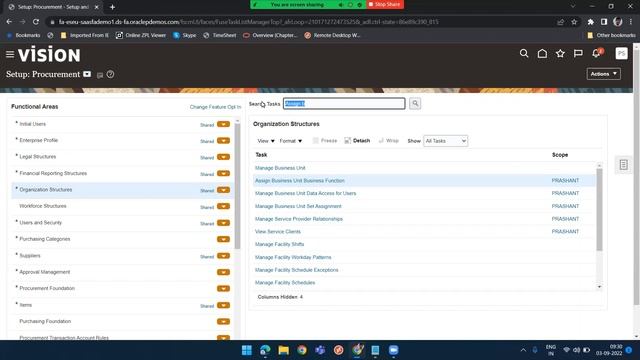640x360 pixels.
Task: Click the browser address bar URL
Action: 248,22
